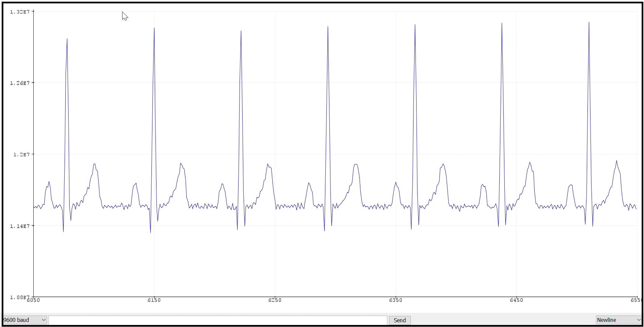The width and height of the screenshot is (644, 327).
Task: Click the 1.26E7 y-axis label
Action: point(20,83)
